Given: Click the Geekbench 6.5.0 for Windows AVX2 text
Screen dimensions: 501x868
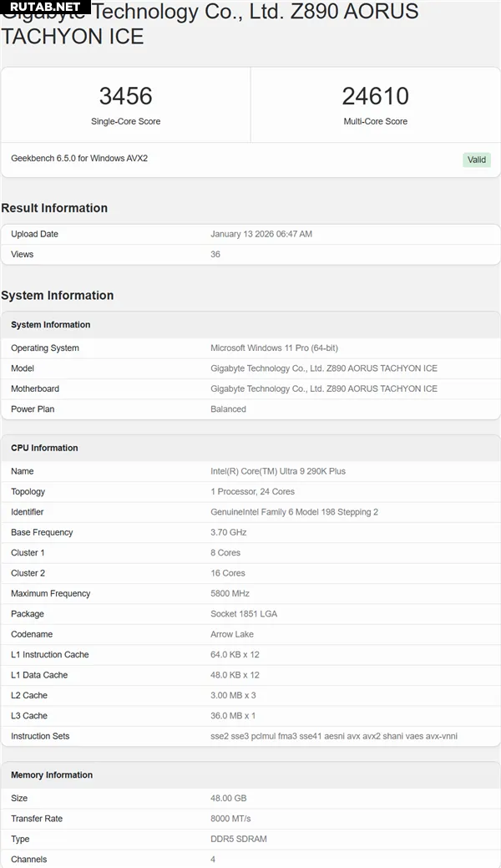Looking at the screenshot, I should click(79, 158).
